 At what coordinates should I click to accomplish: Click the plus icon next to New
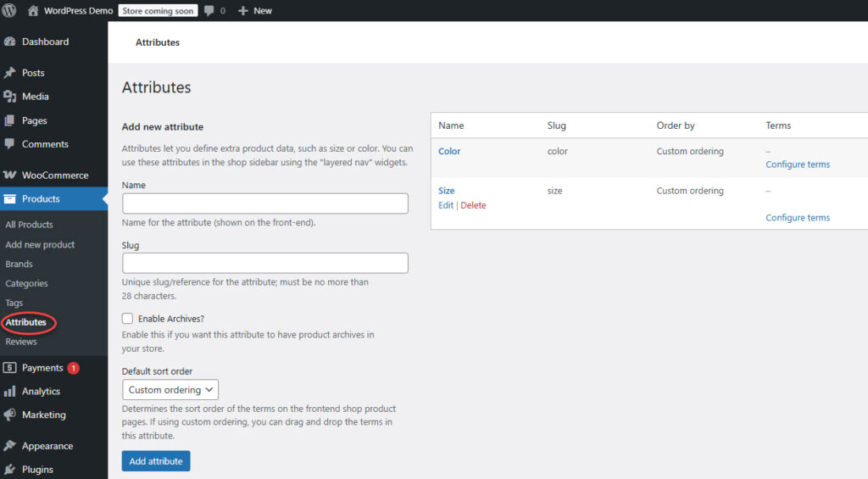242,10
